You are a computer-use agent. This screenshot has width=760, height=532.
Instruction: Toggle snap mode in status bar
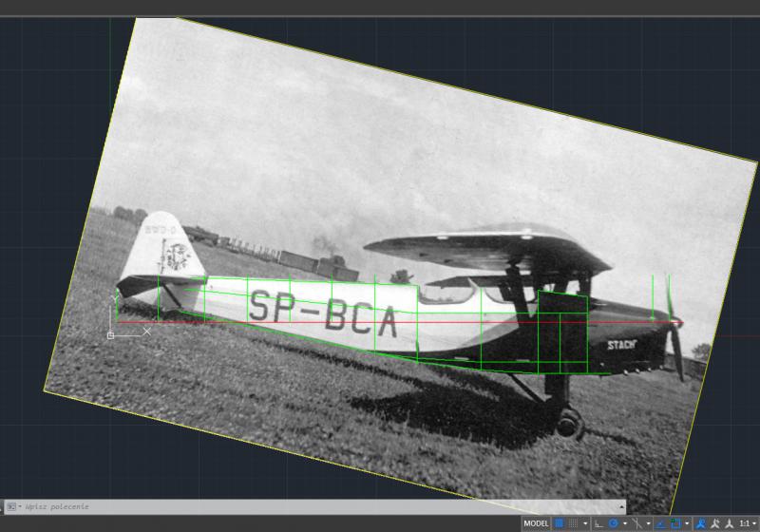pyautogui.click(x=573, y=523)
